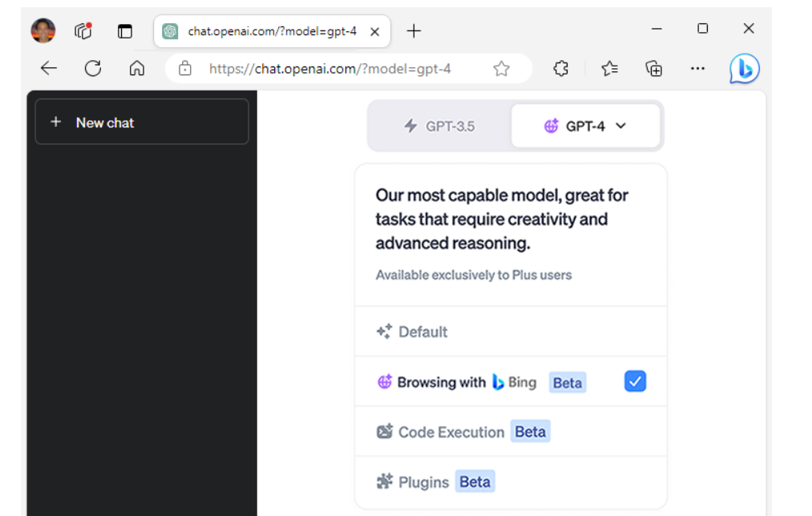Go to browser home page icon

(x=137, y=69)
